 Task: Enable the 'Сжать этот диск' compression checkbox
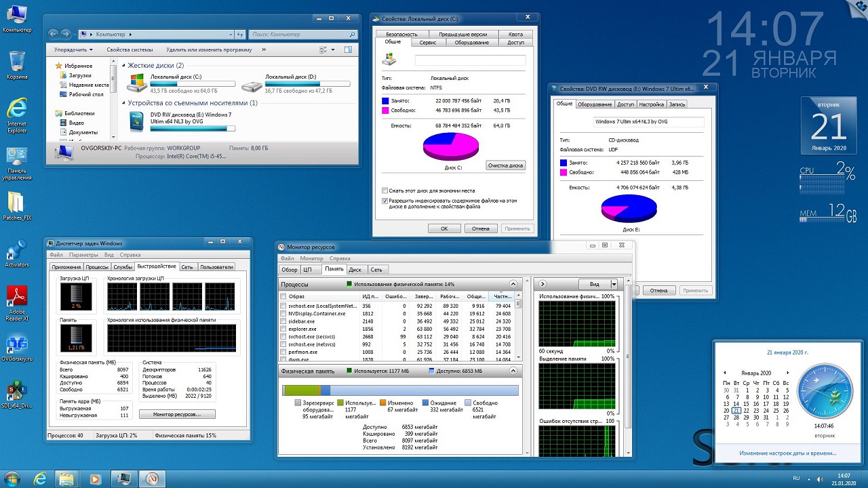pyautogui.click(x=385, y=190)
